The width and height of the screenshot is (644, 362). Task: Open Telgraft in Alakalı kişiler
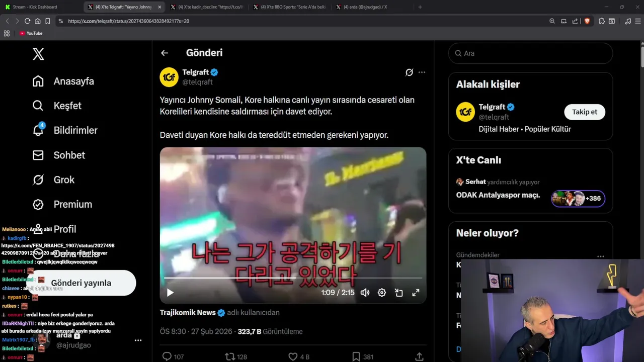[492, 107]
